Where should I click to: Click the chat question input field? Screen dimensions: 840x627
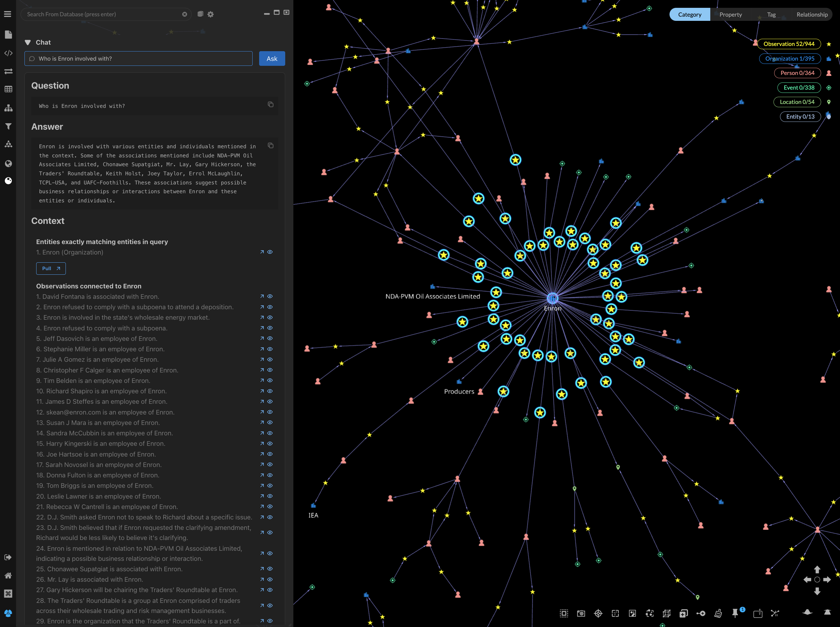click(139, 58)
